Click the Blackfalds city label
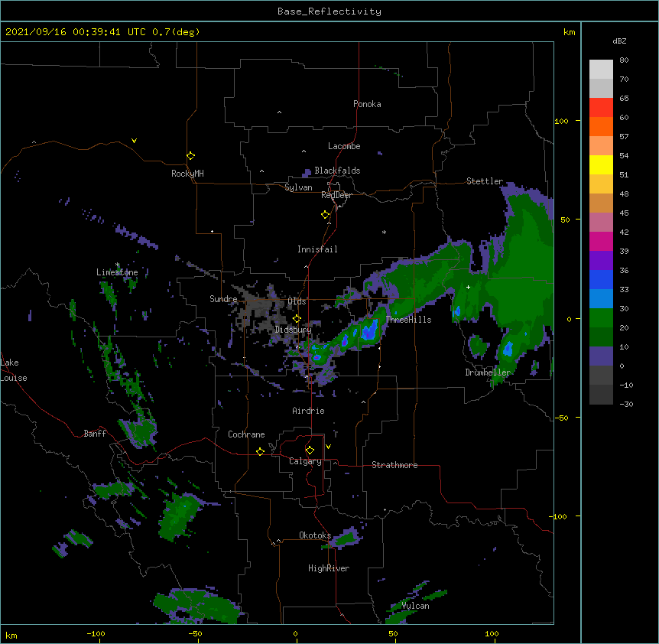 click(337, 171)
